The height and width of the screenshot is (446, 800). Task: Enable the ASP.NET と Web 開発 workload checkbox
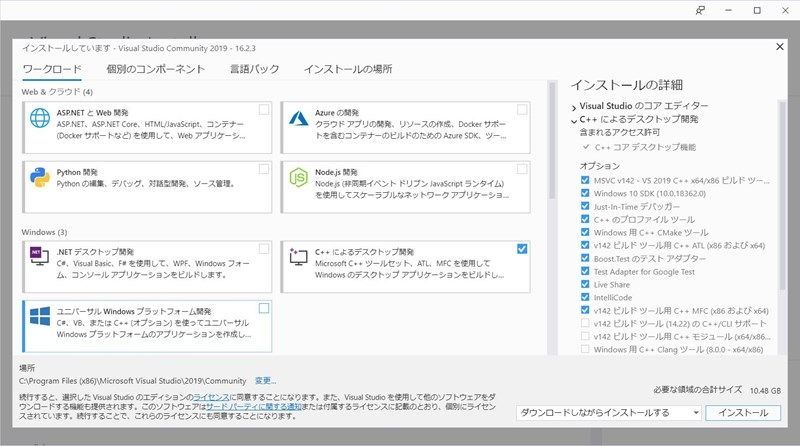[x=264, y=110]
